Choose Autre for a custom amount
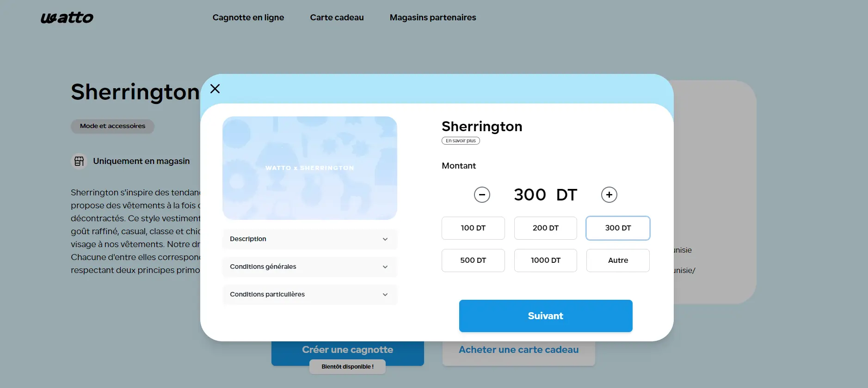The width and height of the screenshot is (868, 388). click(x=618, y=261)
